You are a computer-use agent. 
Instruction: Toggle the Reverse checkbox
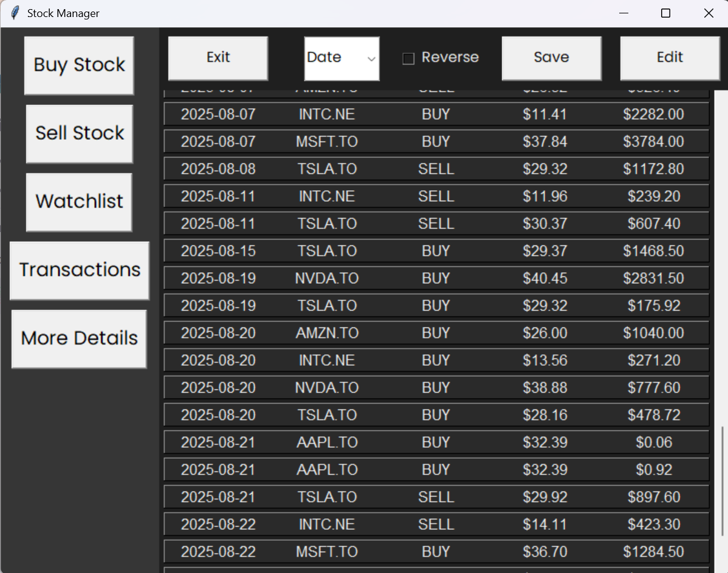click(x=408, y=58)
